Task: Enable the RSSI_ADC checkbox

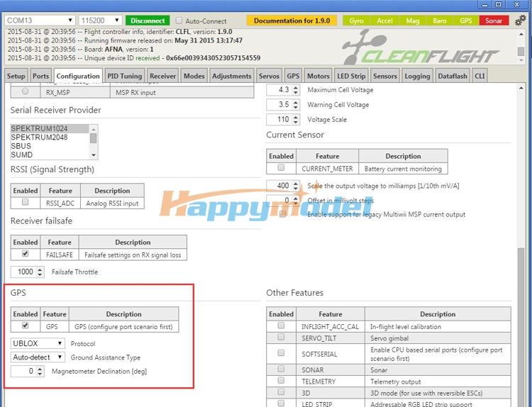Action: [25, 202]
